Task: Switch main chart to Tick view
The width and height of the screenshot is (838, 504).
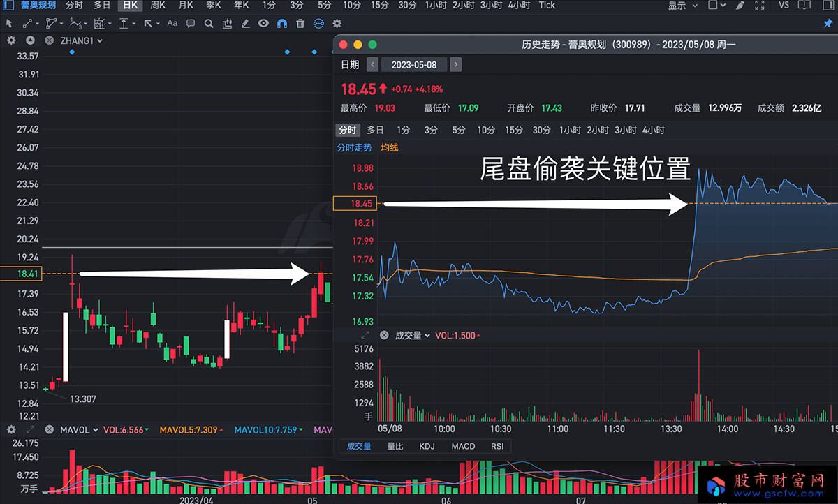Action: click(x=547, y=5)
